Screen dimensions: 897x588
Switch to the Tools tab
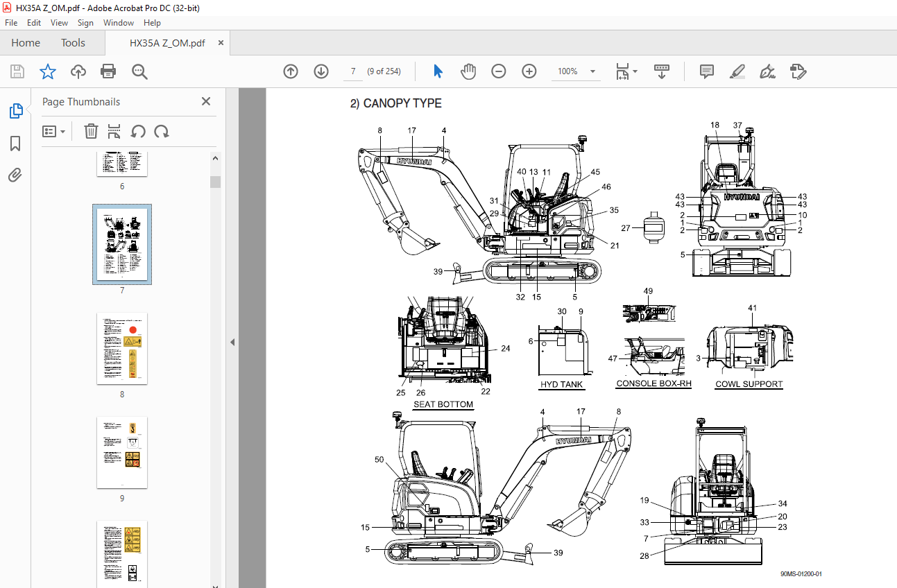pyautogui.click(x=73, y=43)
